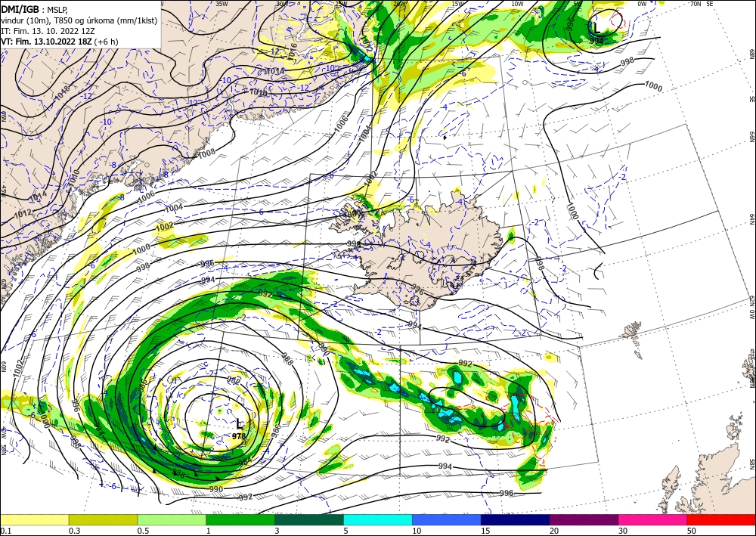Click the "50" legend scale value
The image size is (756, 536).
tap(692, 531)
